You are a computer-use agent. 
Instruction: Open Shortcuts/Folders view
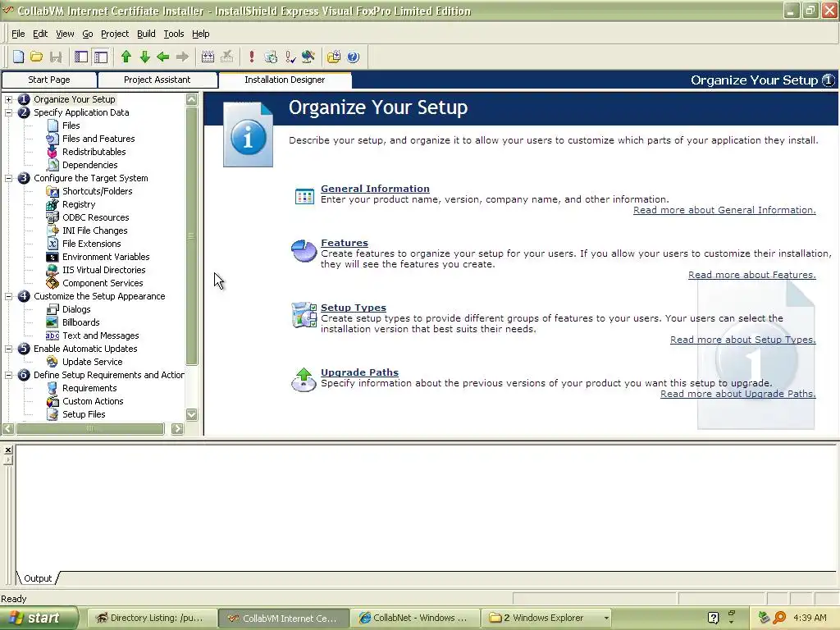click(97, 191)
